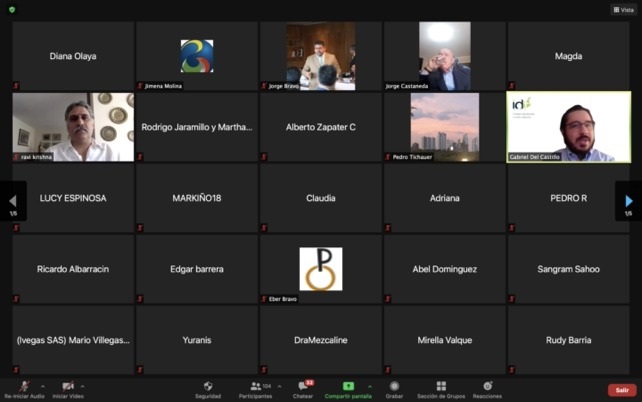Image resolution: width=642 pixels, height=402 pixels.
Task: Click muted mic icon on Yuranis tile
Action: tap(140, 369)
